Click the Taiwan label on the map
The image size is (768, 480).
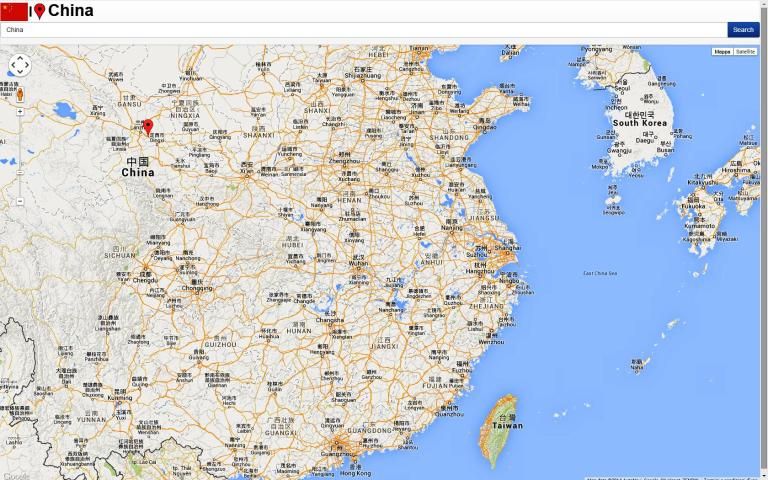[507, 425]
